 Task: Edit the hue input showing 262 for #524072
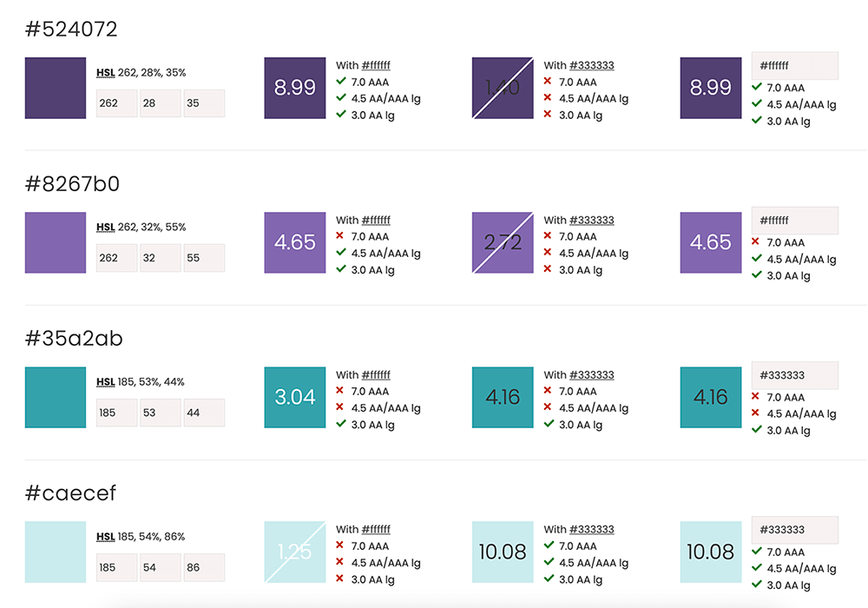pos(116,102)
